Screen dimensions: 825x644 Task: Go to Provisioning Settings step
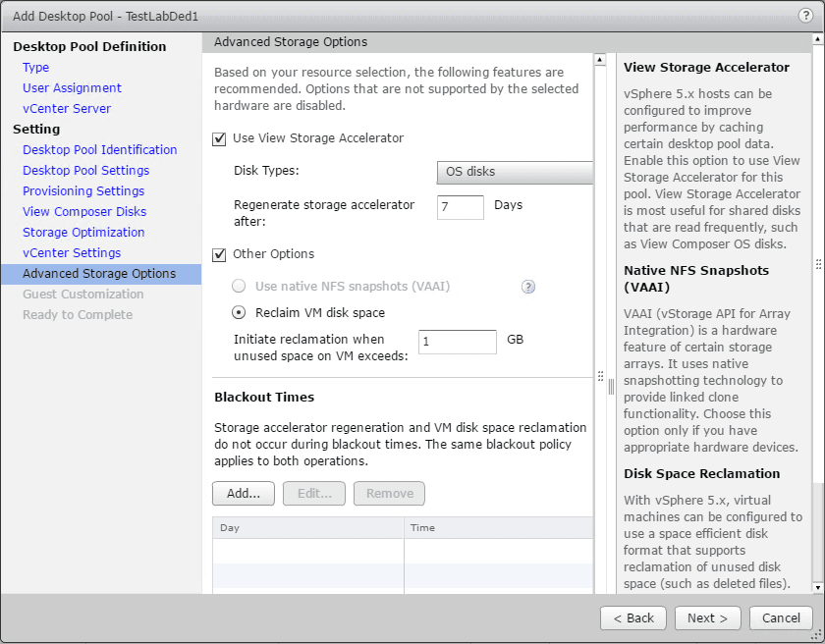click(83, 190)
